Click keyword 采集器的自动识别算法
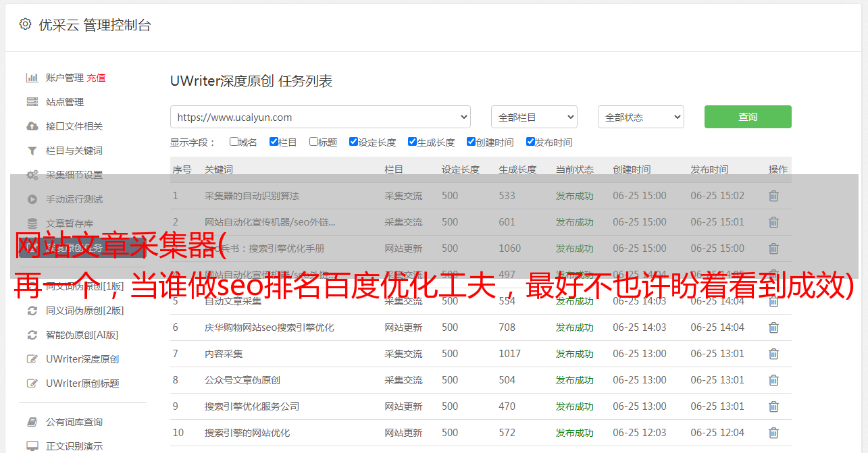Image resolution: width=868 pixels, height=453 pixels. (252, 196)
